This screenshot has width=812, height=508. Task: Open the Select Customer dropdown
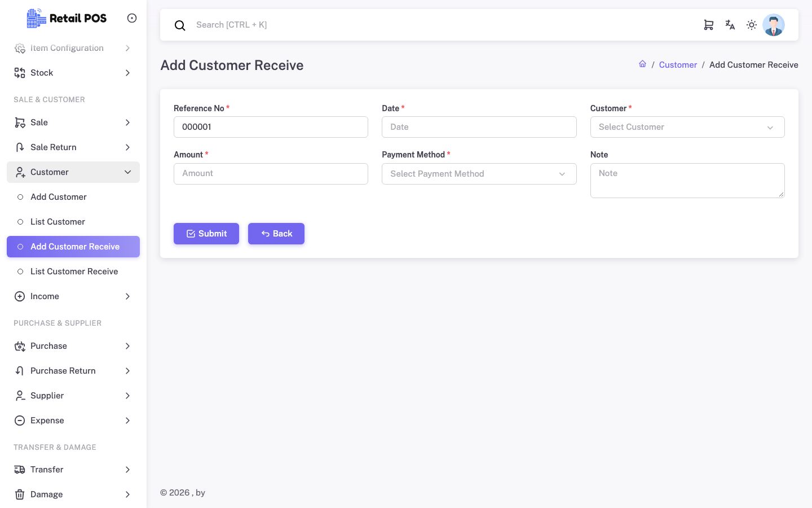click(x=687, y=127)
